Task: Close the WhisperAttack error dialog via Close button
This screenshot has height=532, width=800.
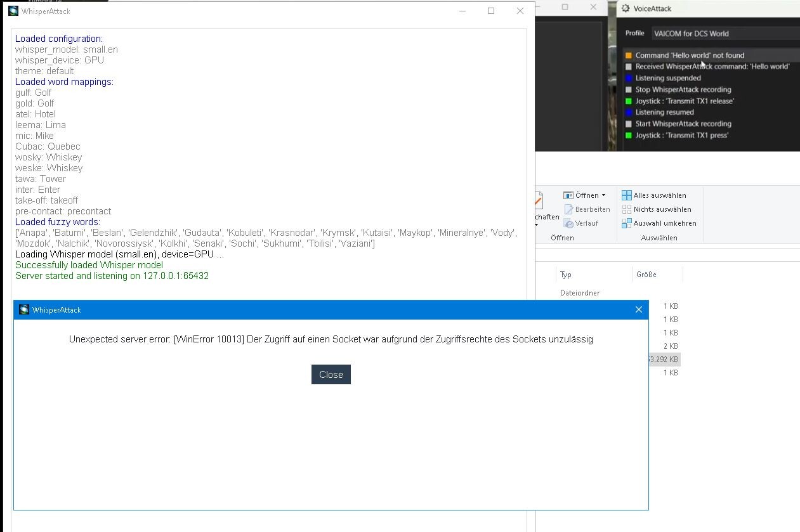Action: click(331, 374)
